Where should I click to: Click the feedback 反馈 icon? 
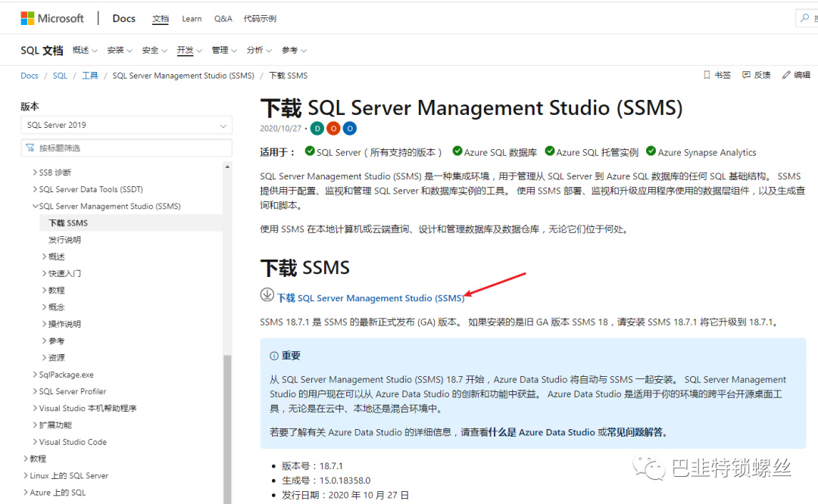click(x=747, y=75)
